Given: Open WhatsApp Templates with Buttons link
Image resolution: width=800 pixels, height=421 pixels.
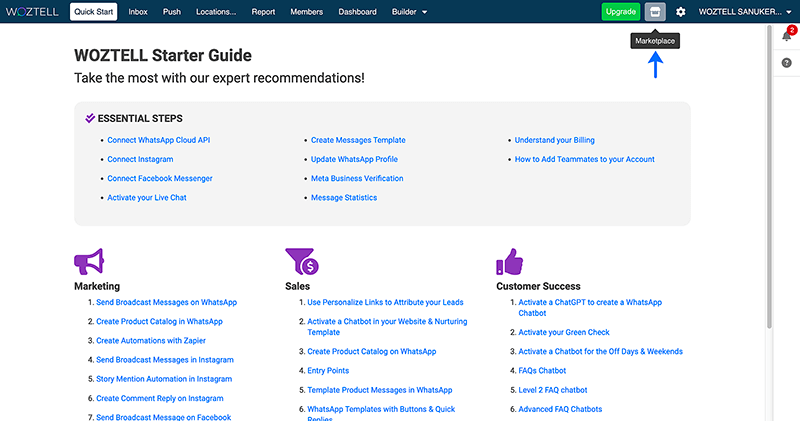Looking at the screenshot, I should click(x=381, y=413).
